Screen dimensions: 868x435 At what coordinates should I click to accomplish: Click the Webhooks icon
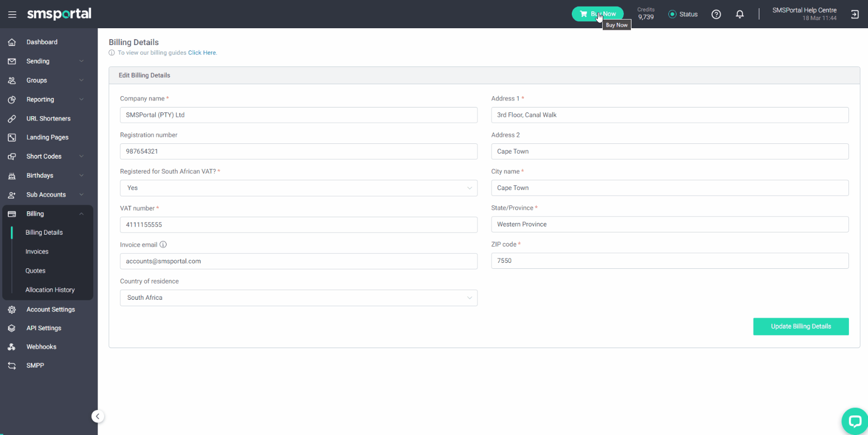point(12,347)
